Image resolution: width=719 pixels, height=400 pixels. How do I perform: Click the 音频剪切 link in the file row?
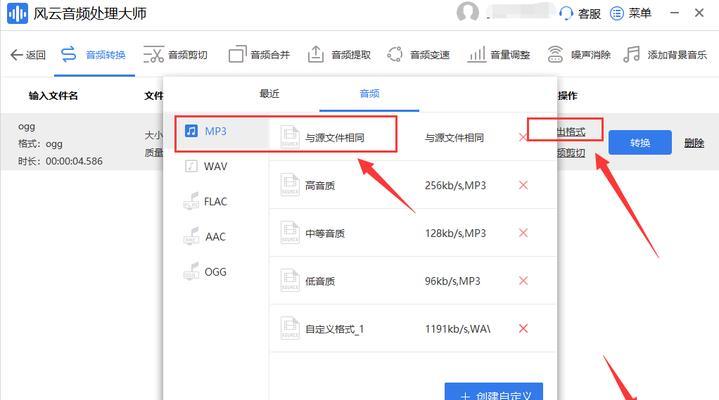coord(571,153)
